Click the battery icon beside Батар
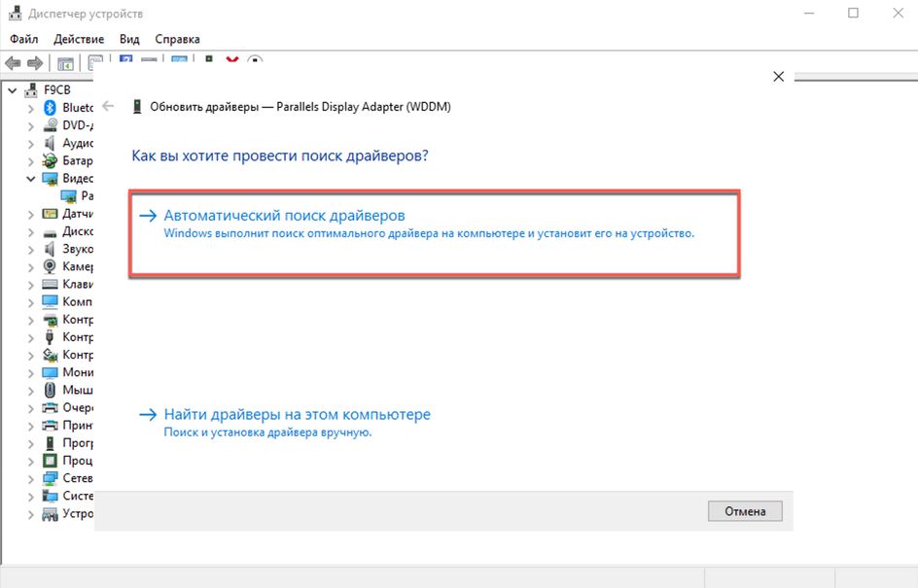Image resolution: width=918 pixels, height=588 pixels. [x=50, y=160]
